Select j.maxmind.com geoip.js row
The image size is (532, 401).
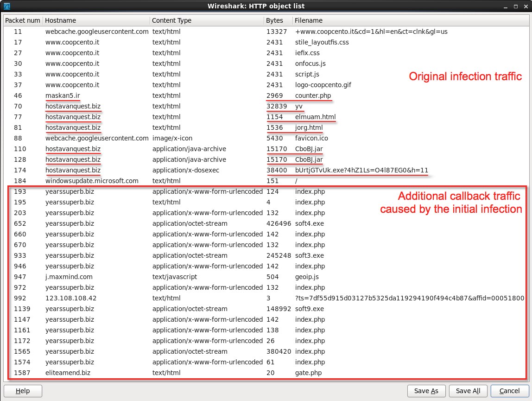pos(266,277)
